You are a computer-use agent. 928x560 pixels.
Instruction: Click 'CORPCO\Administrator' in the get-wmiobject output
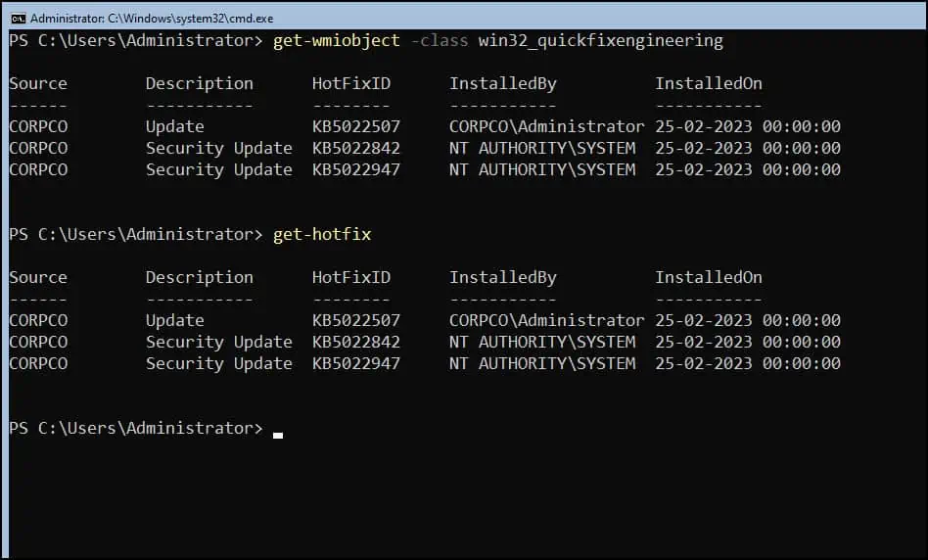point(547,126)
